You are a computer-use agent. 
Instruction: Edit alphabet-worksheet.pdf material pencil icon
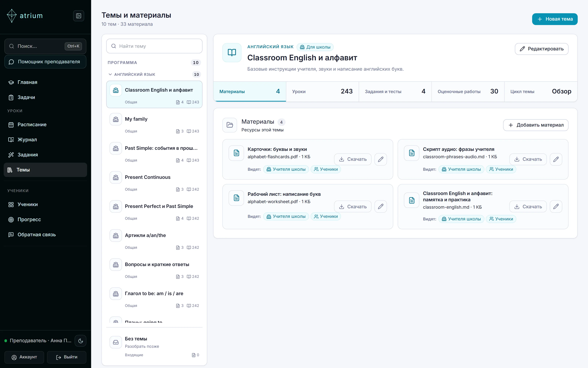point(381,206)
